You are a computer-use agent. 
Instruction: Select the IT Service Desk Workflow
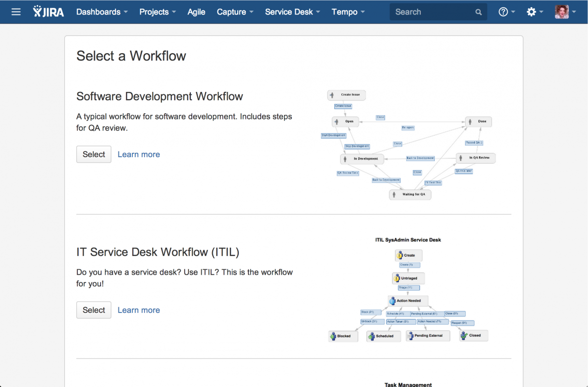pos(94,310)
